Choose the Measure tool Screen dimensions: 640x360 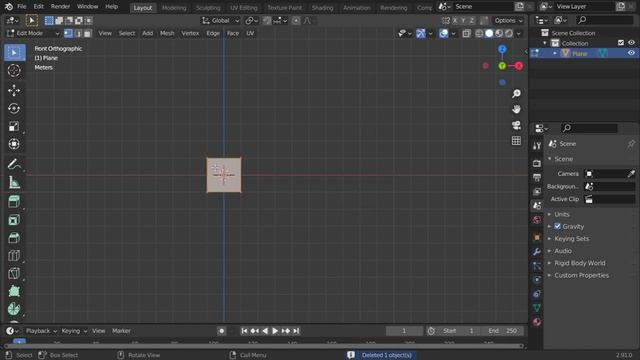click(14, 182)
